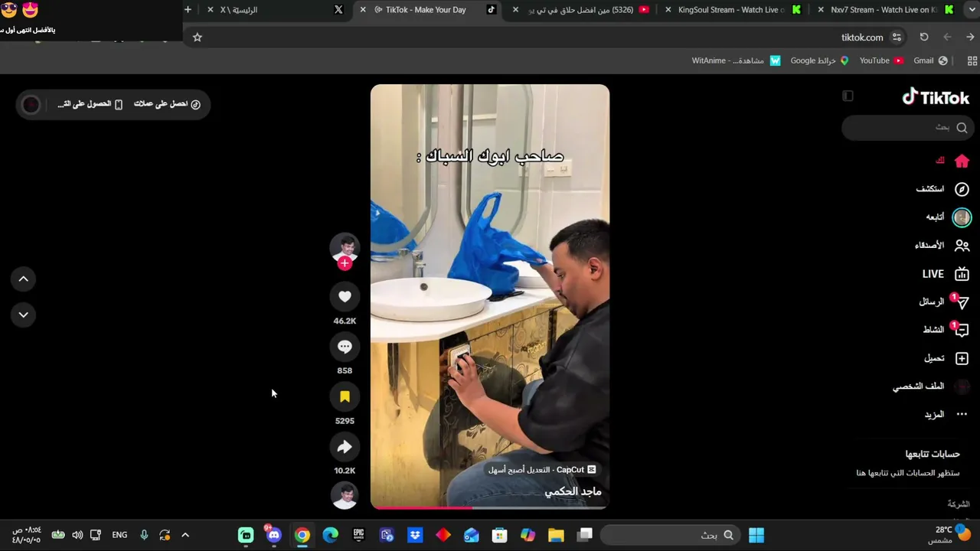Open Discord from the taskbar
Image resolution: width=980 pixels, height=551 pixels.
coord(274,535)
